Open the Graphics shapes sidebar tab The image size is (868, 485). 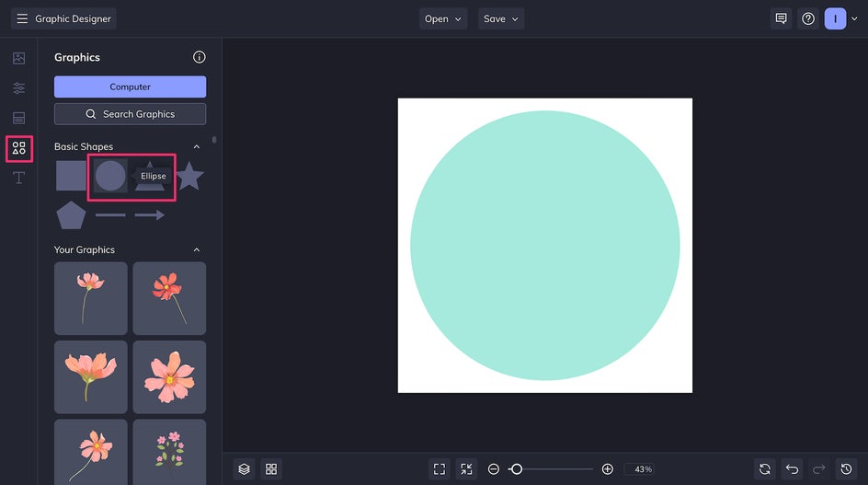[x=18, y=148]
